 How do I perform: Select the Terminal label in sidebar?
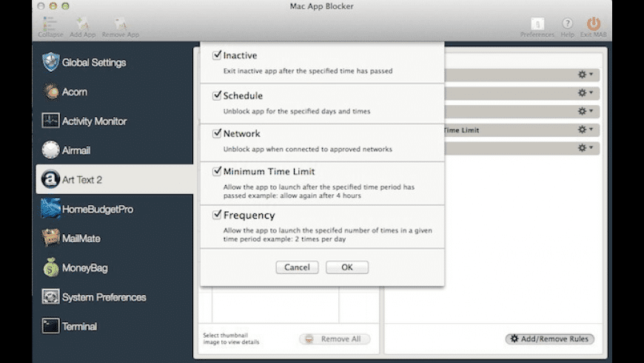point(80,327)
